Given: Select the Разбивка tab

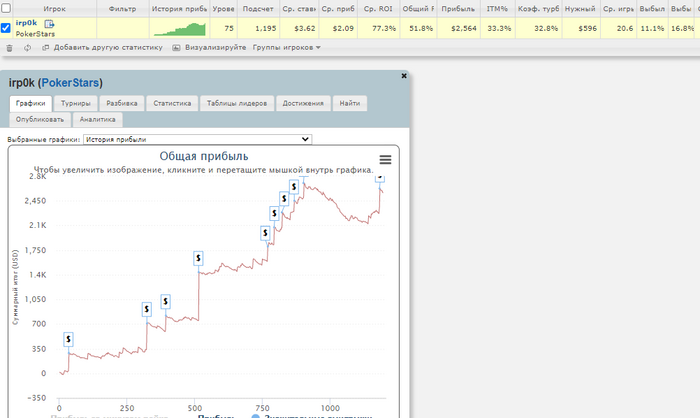Looking at the screenshot, I should click(x=122, y=103).
